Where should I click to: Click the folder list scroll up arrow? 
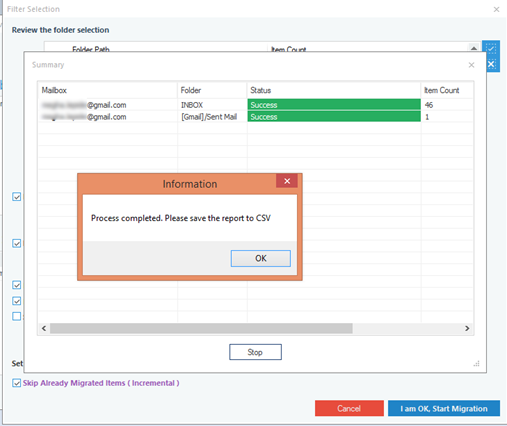pos(474,49)
